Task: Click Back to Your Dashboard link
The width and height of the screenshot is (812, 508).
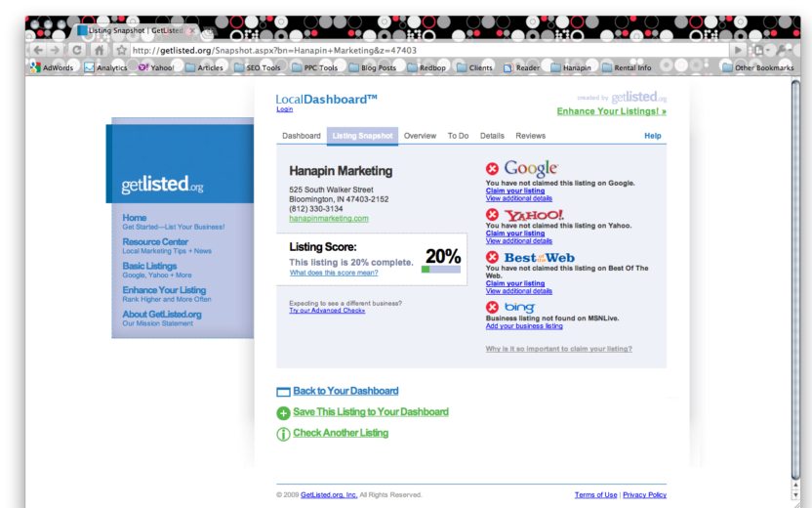Action: [345, 391]
